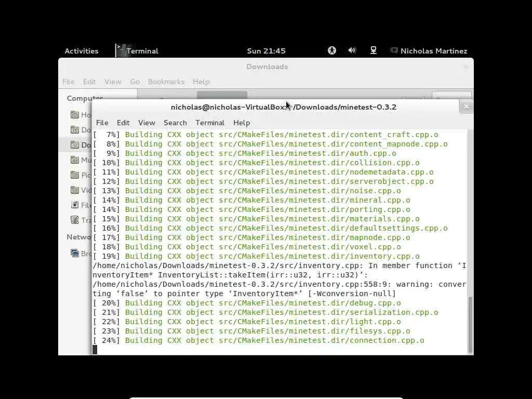Screen dimensions: 532x399
Task: Open the Terminal menu in menu bar
Action: 210,123
